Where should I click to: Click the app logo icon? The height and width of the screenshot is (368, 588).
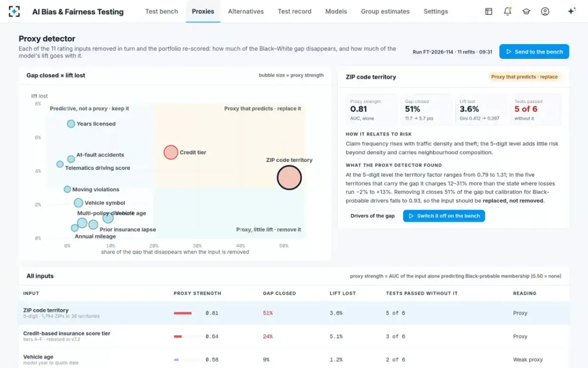tap(15, 11)
